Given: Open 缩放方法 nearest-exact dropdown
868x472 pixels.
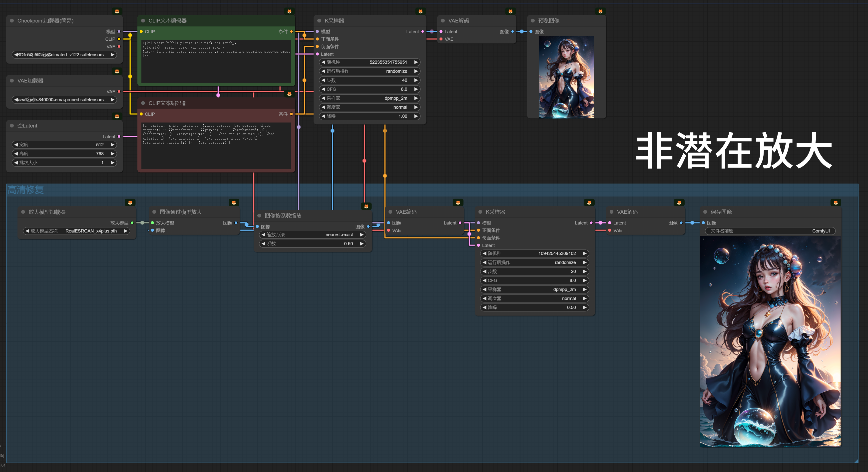Looking at the screenshot, I should [x=312, y=235].
